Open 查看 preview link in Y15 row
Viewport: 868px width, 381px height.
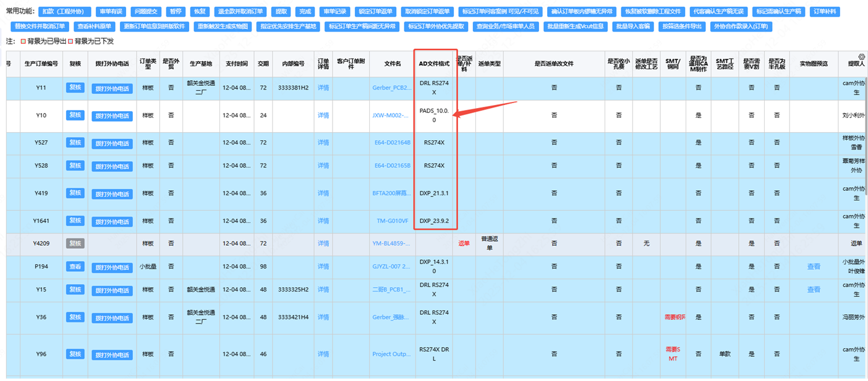814,290
